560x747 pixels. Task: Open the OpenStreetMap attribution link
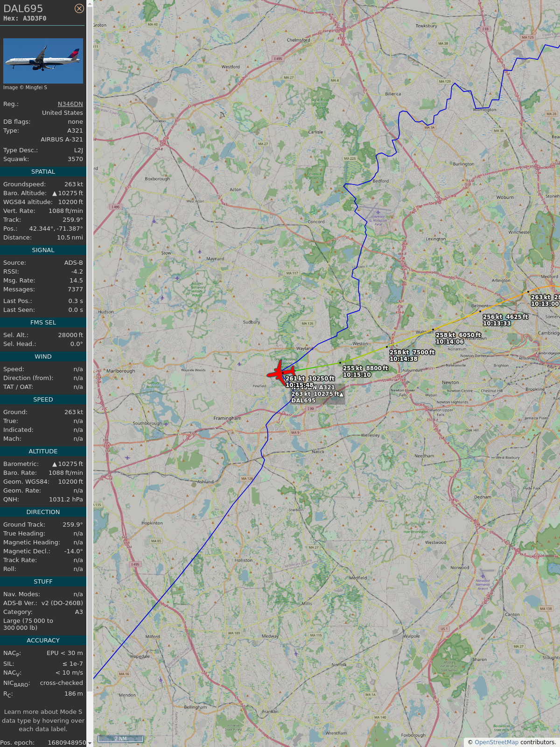click(x=497, y=742)
